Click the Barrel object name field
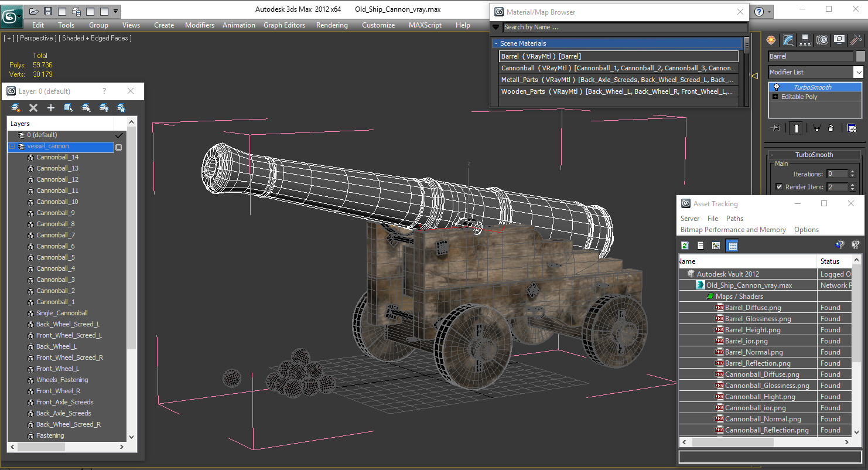 point(811,56)
